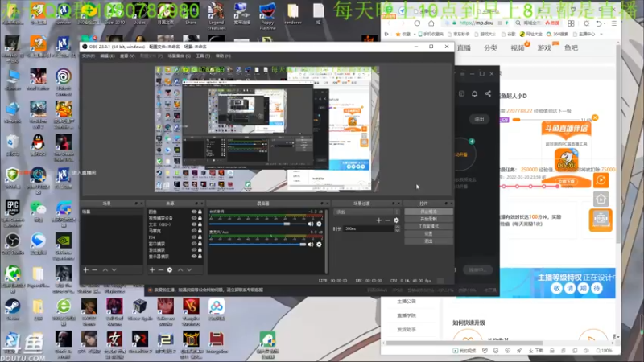The width and height of the screenshot is (644, 362).
Task: Go to the browser home page icon
Action: click(431, 23)
